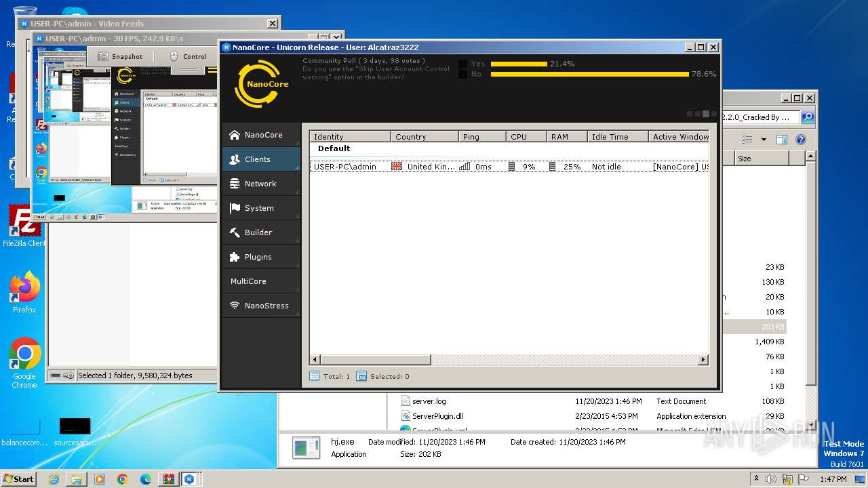The width and height of the screenshot is (868, 488).
Task: Click the 9% CPU value
Action: (529, 167)
